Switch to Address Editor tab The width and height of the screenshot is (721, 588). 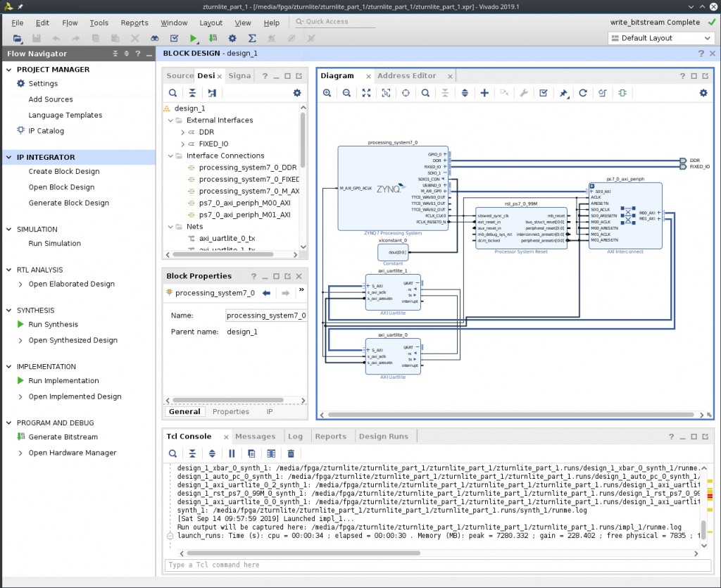coord(406,76)
